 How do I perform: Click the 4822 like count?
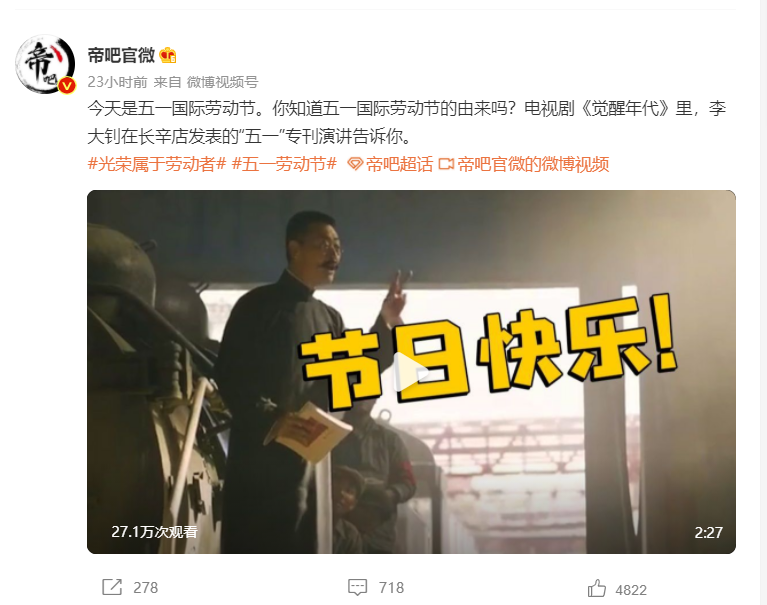click(631, 590)
